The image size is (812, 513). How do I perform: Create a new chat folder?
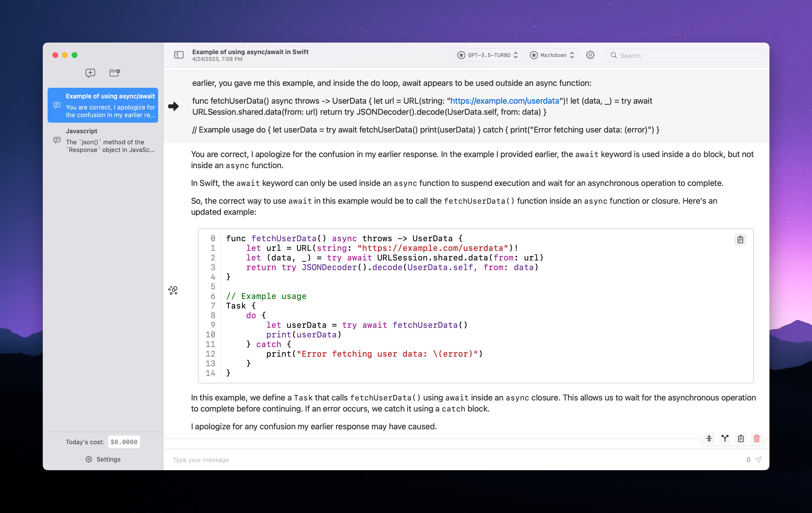(x=115, y=73)
